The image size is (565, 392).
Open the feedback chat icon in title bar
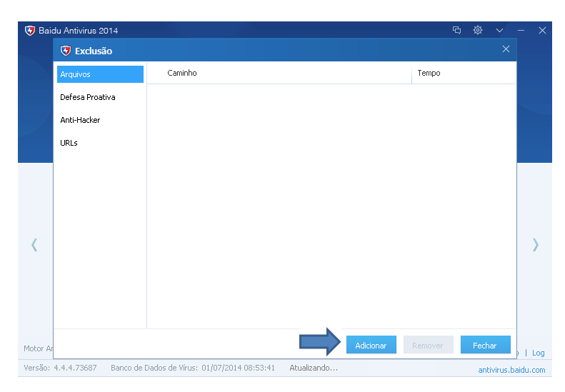tap(456, 30)
